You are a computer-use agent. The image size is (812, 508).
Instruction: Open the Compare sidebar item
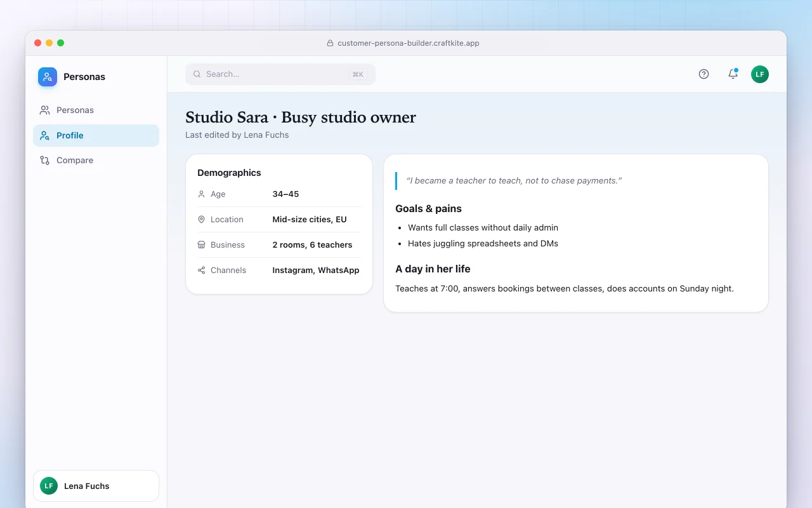[x=96, y=160]
